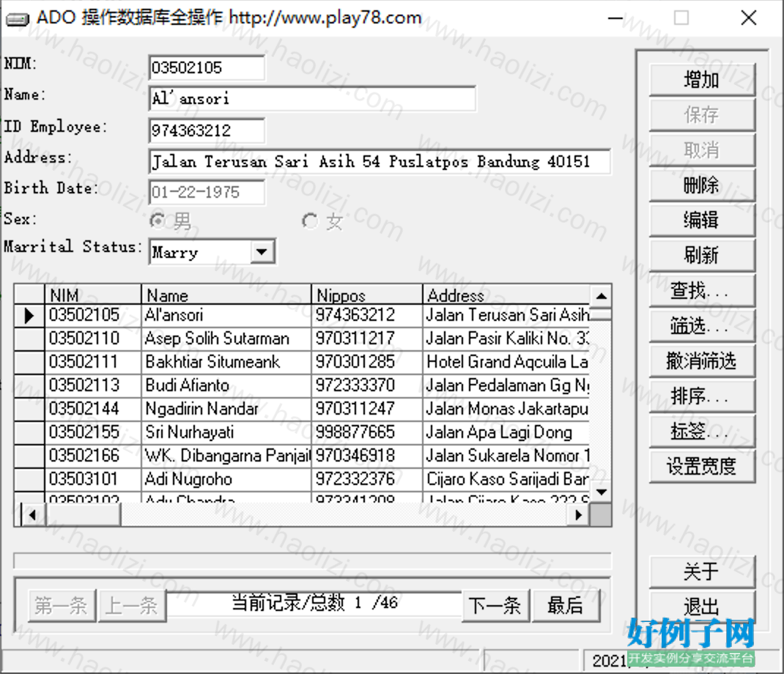Jump to last record with 最后

(x=566, y=606)
